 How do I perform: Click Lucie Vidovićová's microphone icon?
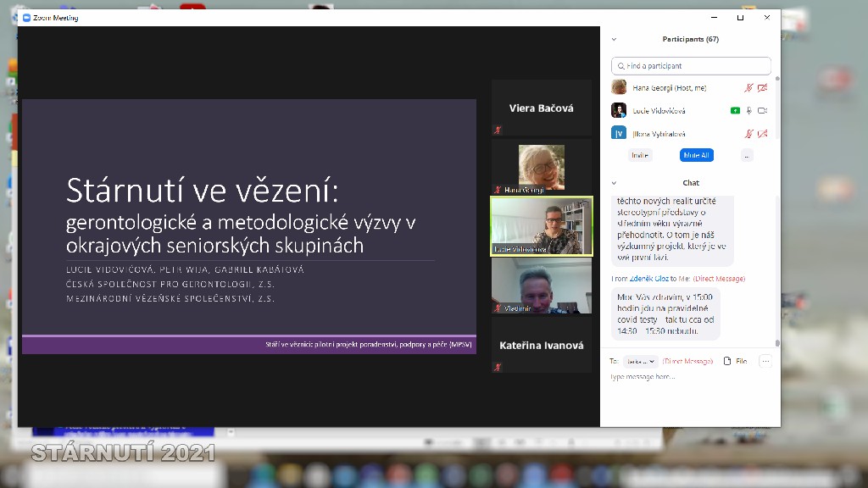748,111
